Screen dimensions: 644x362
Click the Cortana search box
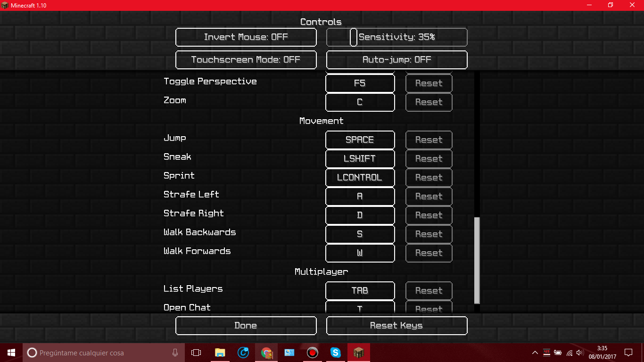point(104,353)
